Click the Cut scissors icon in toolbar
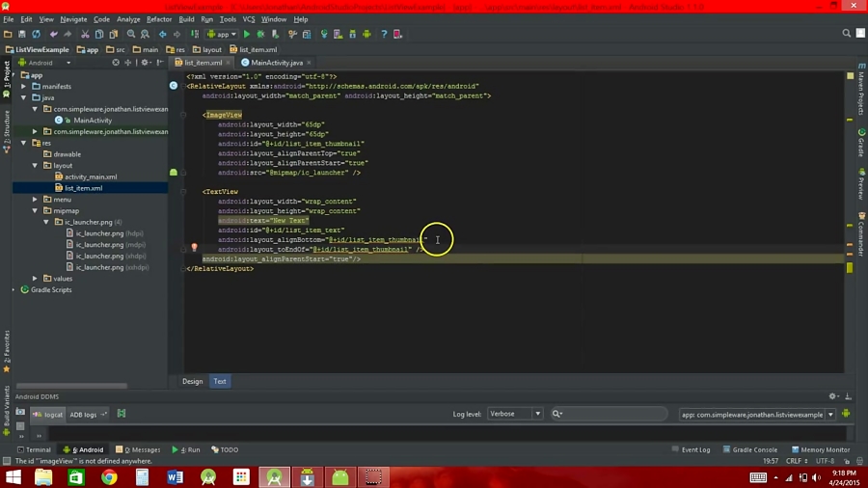Screen dimensions: 868x488 point(85,34)
